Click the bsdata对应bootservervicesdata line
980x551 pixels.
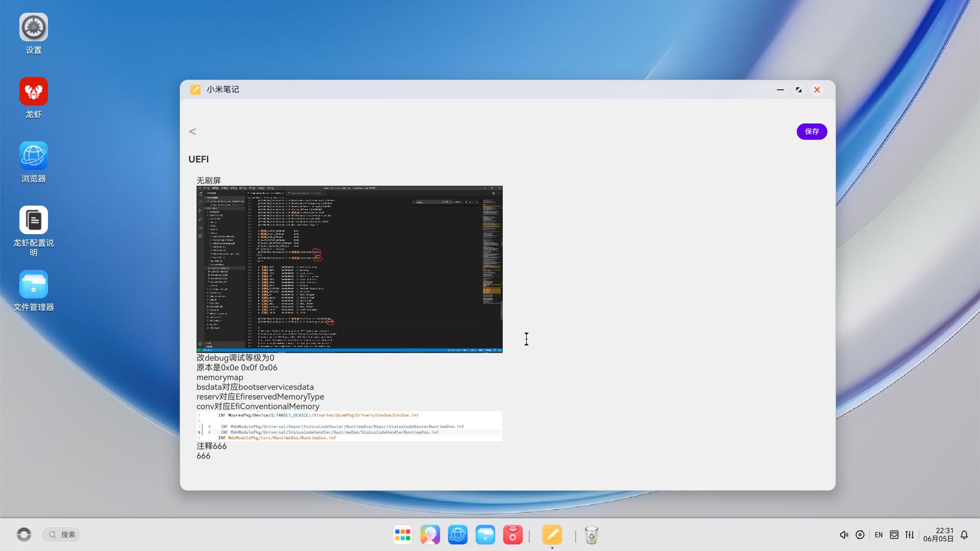[255, 387]
